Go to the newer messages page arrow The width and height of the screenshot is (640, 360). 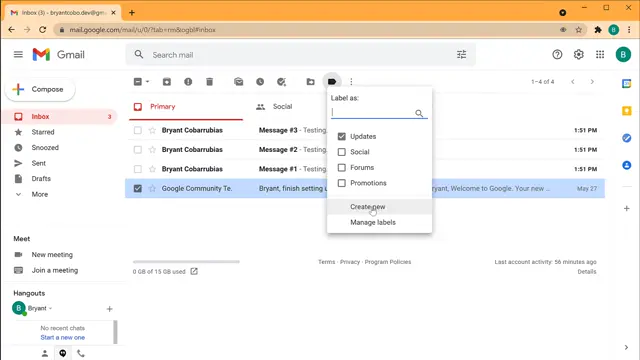click(573, 82)
